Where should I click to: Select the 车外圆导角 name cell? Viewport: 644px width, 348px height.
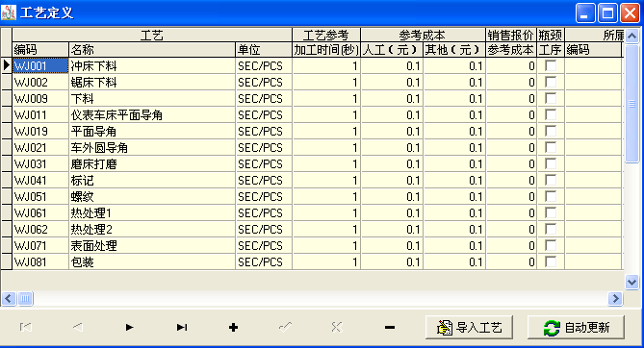152,147
